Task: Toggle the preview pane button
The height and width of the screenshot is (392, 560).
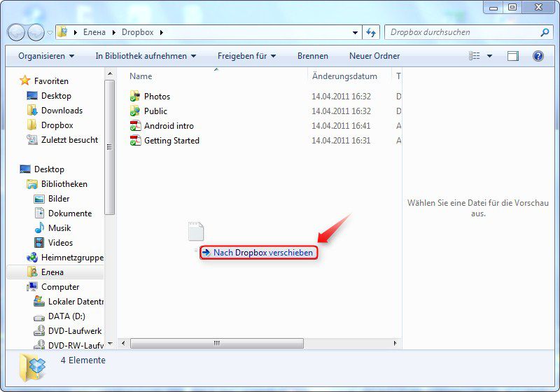Action: [513, 56]
